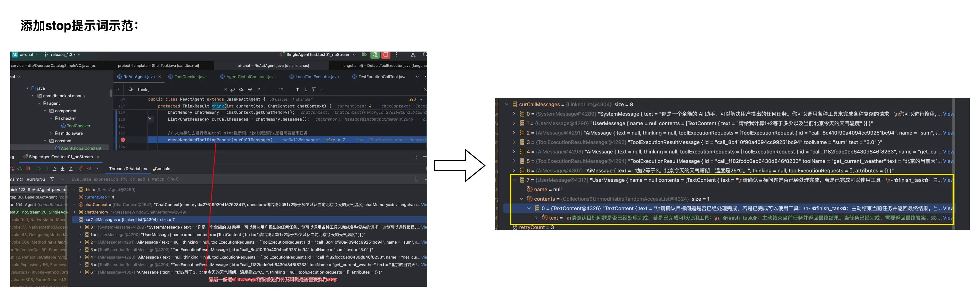Click the red Stop icon in the debug toolbar
This screenshot has height=298, width=980.
[x=28, y=169]
